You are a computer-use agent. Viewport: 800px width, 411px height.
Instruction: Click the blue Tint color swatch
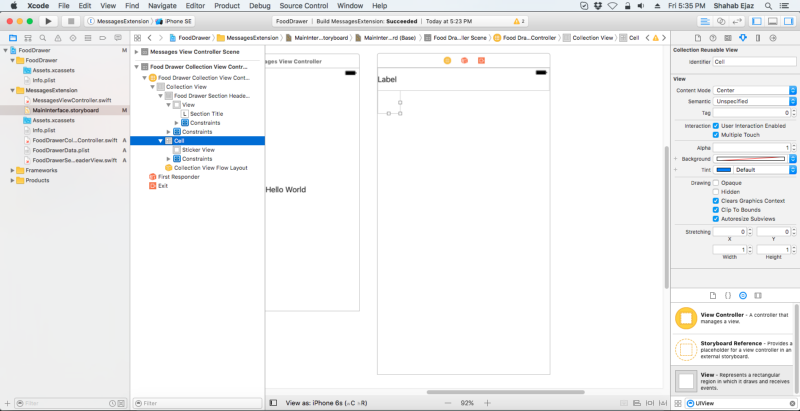pos(723,170)
